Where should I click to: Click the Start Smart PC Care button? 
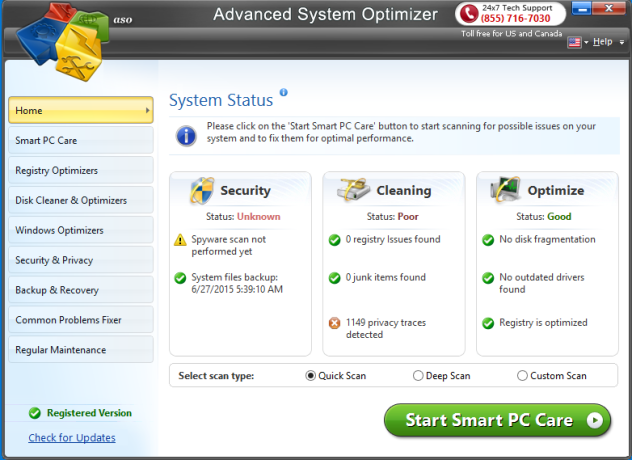(497, 420)
